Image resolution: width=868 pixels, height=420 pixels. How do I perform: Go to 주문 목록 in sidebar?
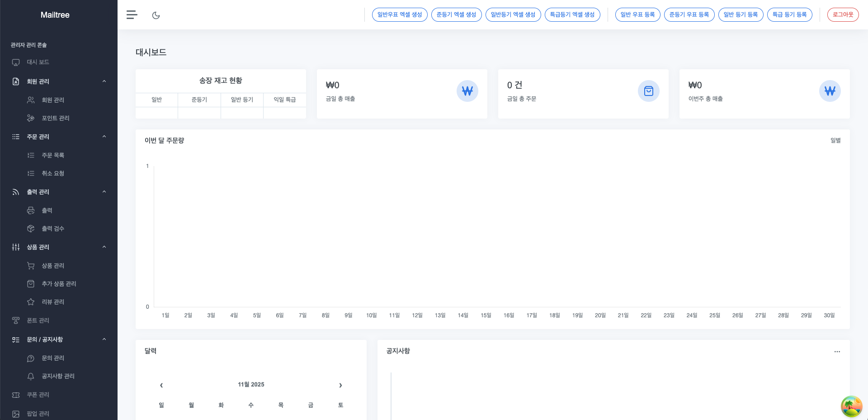click(52, 155)
